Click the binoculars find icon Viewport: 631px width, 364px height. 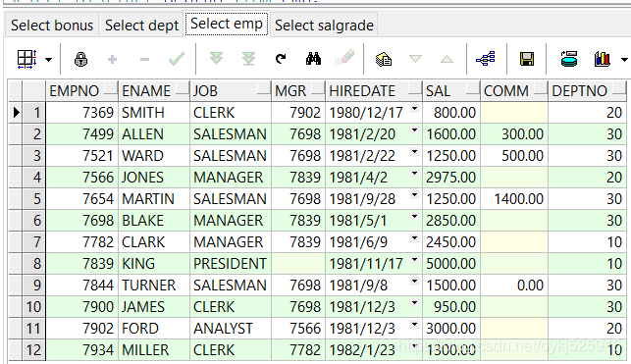[313, 59]
